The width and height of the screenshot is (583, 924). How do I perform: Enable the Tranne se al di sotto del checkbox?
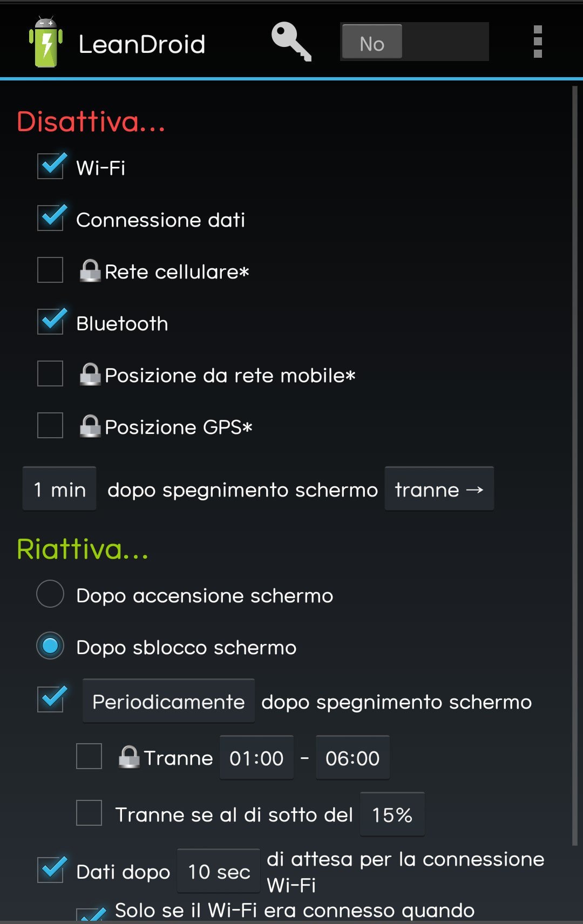(x=89, y=813)
